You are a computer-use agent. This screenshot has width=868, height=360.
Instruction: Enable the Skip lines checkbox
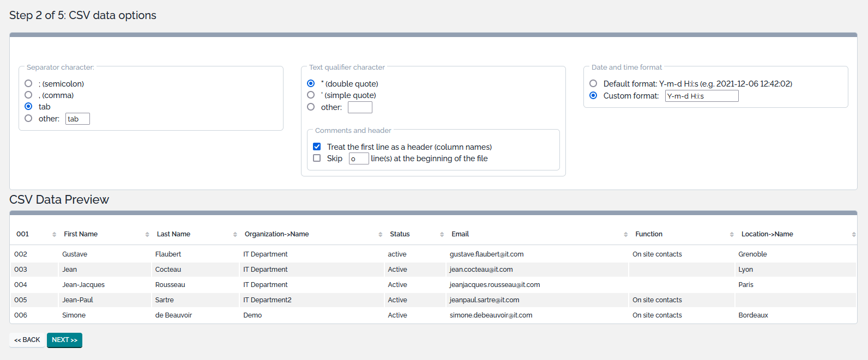(x=317, y=158)
